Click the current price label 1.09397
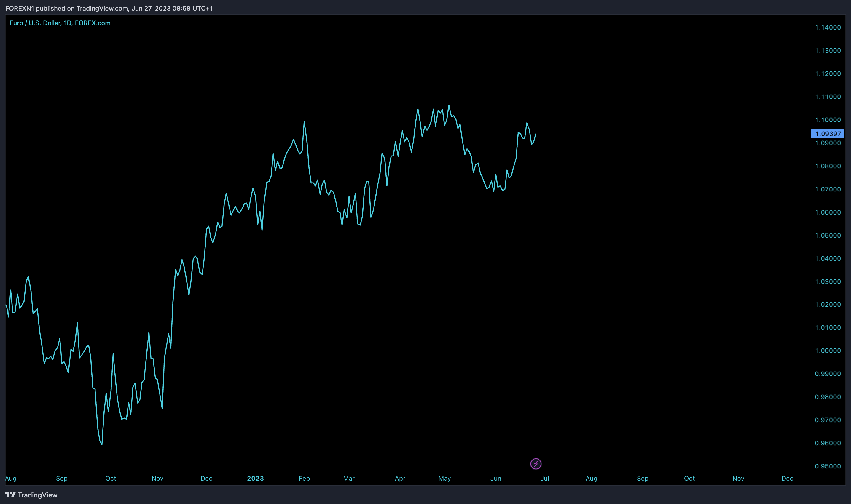 tap(828, 134)
